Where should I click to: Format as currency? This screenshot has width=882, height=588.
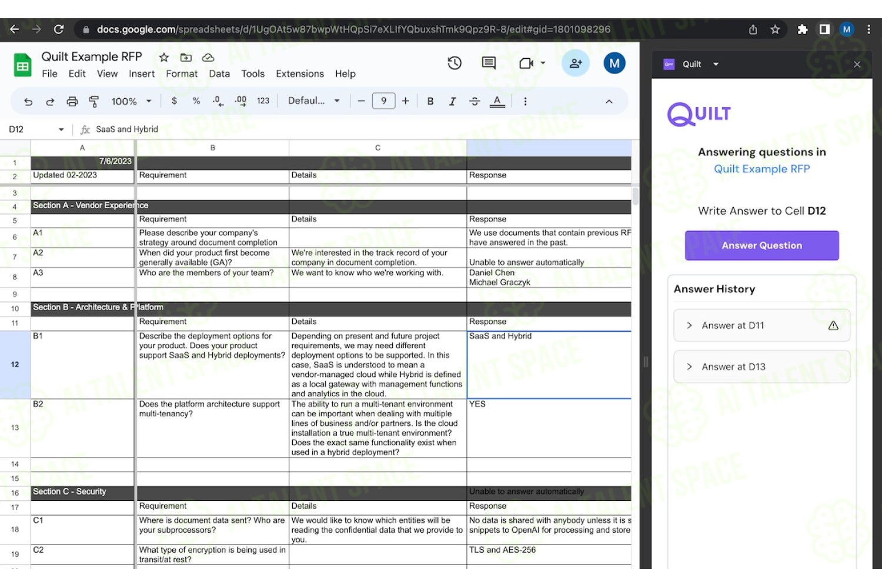(x=174, y=101)
